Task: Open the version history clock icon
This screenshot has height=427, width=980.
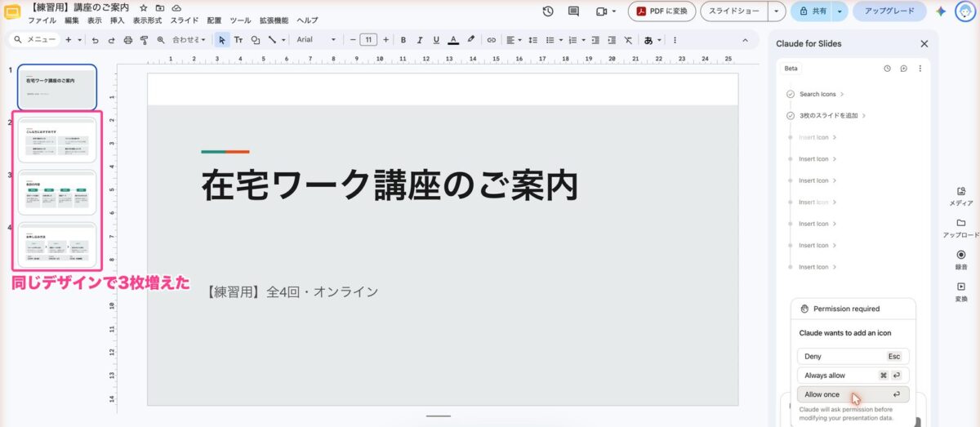Action: (548, 11)
